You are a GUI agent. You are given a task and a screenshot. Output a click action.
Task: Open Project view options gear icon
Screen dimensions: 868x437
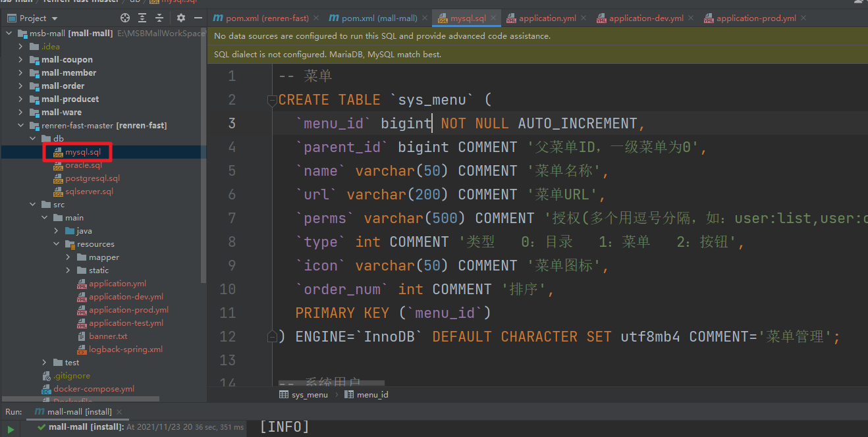pyautogui.click(x=181, y=18)
